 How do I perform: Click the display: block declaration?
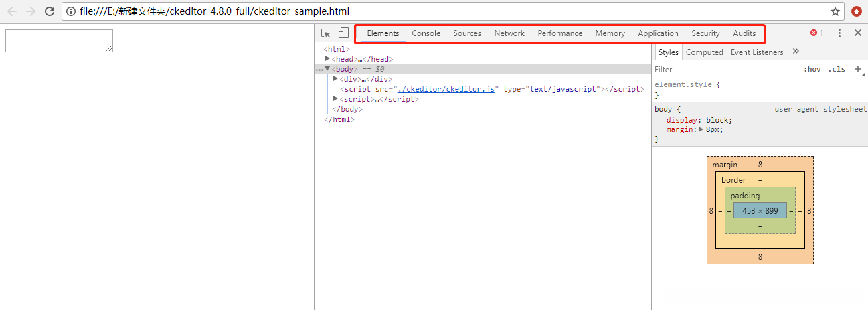699,120
